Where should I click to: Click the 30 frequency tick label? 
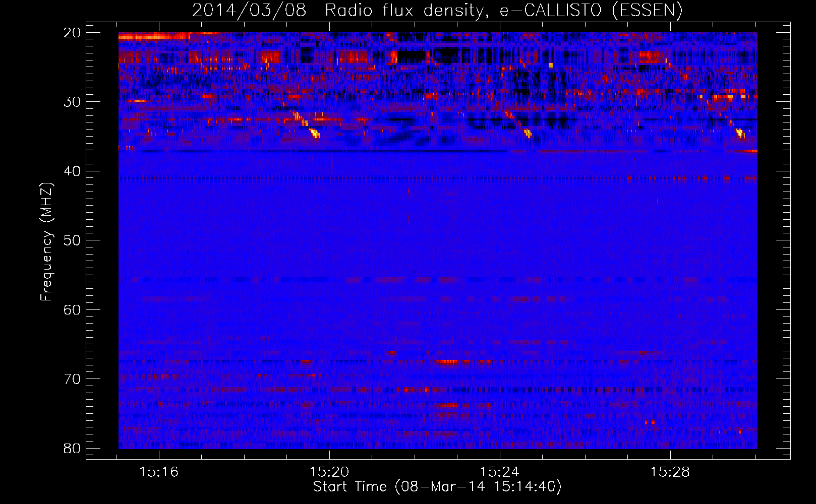73,102
